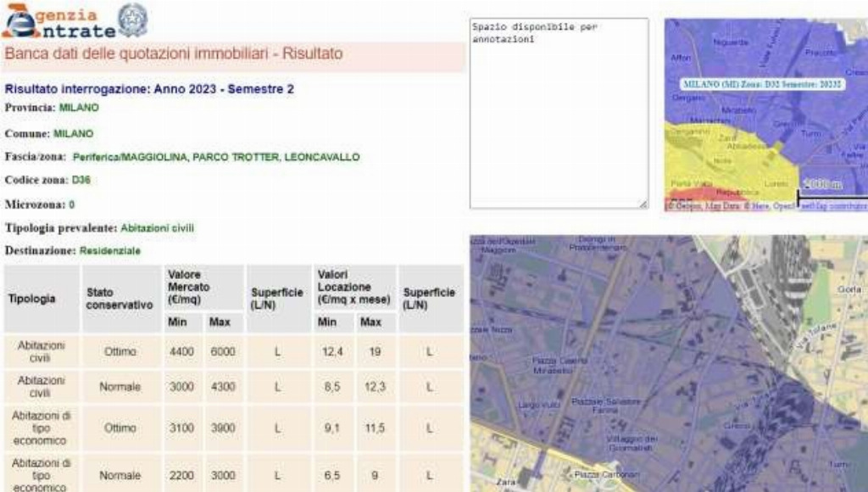
Task: Click the Valori Locazione column header
Action: point(353,288)
